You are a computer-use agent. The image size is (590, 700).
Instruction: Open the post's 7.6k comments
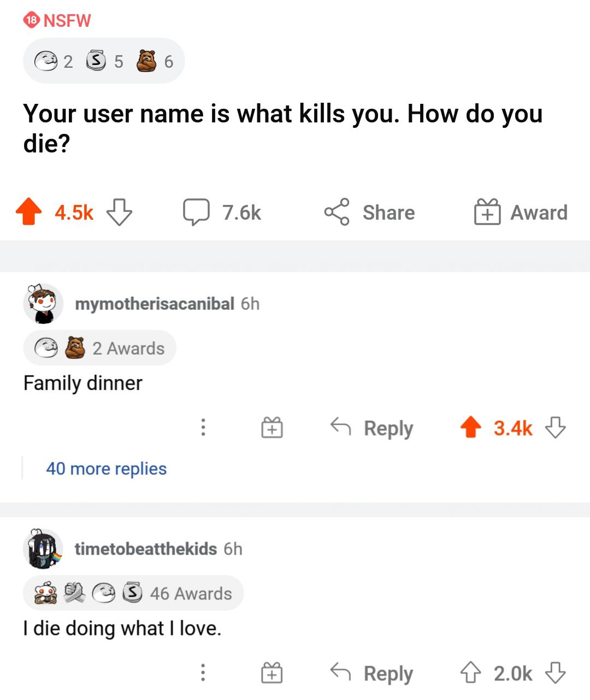pos(222,212)
